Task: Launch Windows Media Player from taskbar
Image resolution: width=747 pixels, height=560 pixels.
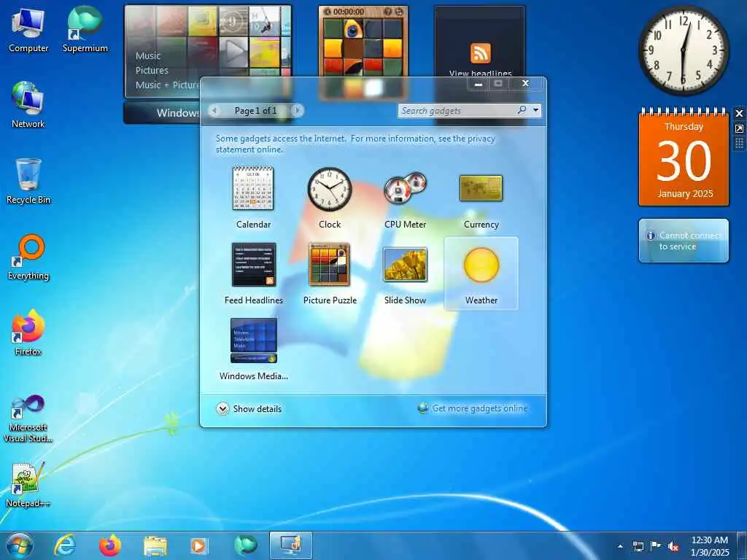Action: pos(199,546)
